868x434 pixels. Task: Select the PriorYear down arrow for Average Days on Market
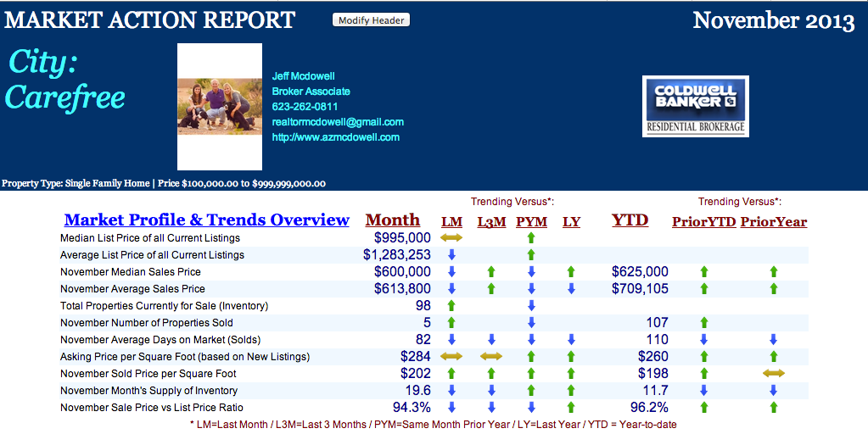point(773,340)
